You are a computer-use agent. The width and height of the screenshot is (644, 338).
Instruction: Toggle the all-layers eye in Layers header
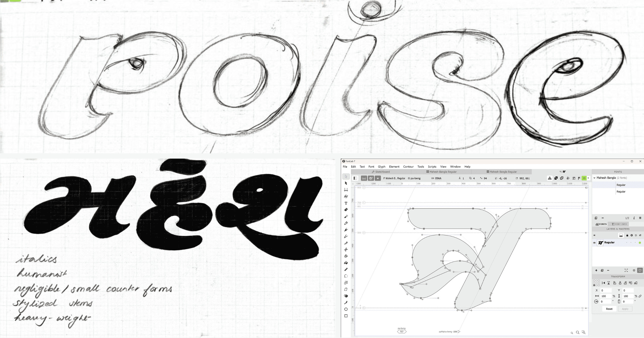tap(594, 235)
